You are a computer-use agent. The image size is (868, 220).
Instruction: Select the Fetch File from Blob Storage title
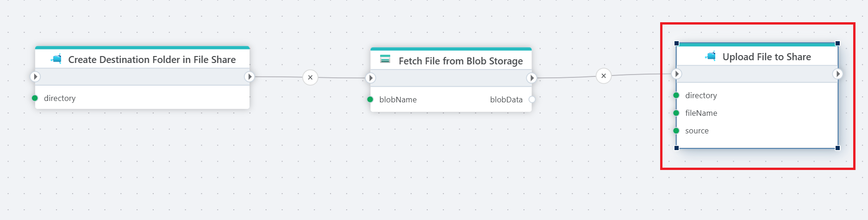(461, 61)
